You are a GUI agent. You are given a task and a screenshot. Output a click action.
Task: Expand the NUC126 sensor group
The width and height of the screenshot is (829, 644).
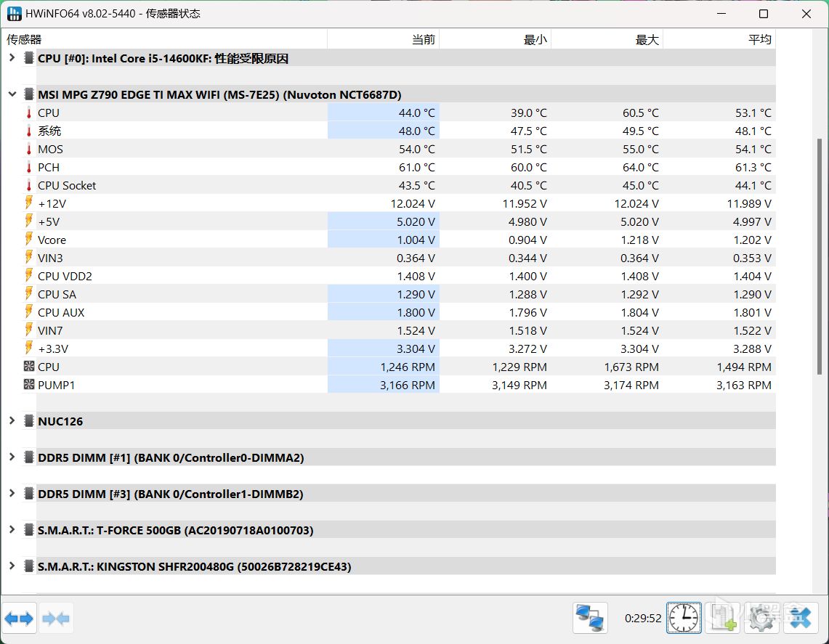[x=12, y=420]
